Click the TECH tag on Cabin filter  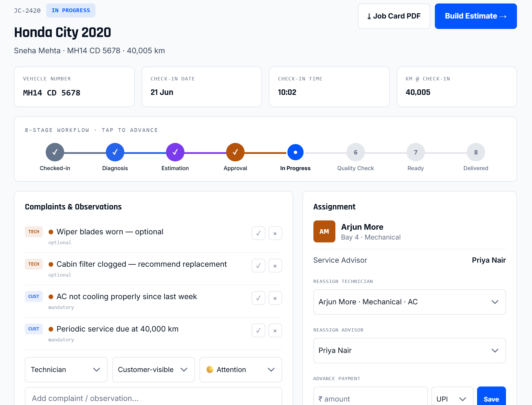coord(34,264)
